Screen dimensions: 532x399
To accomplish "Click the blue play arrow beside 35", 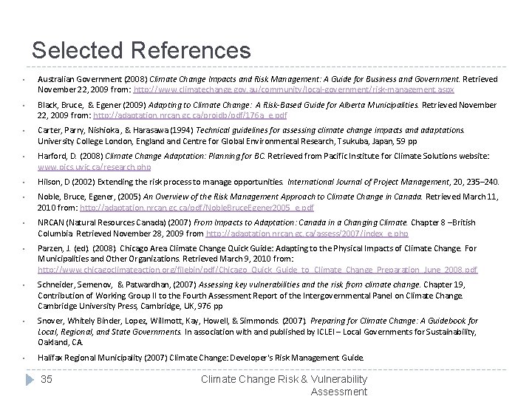I will click(x=30, y=379).
